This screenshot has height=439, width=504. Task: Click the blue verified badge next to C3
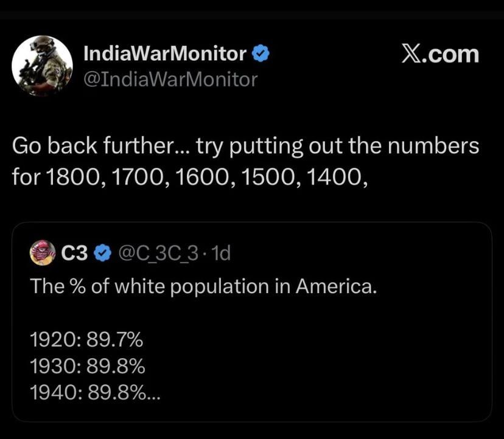pos(102,253)
